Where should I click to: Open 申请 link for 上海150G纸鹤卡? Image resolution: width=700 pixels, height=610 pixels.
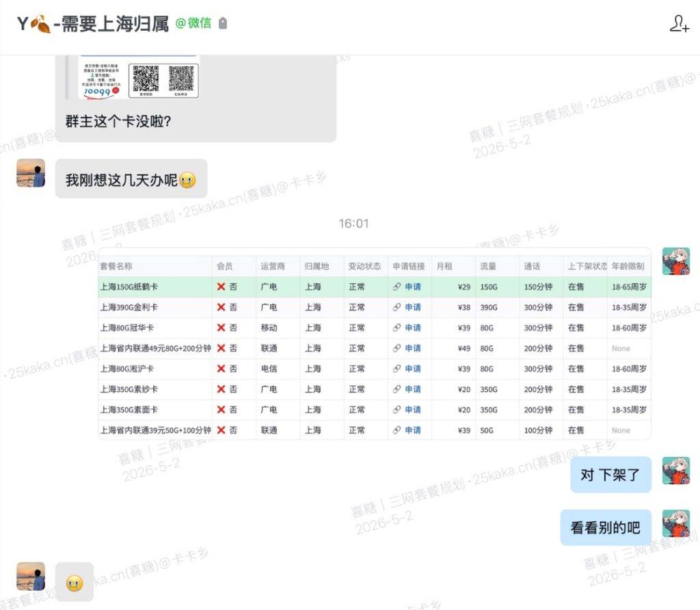click(412, 287)
